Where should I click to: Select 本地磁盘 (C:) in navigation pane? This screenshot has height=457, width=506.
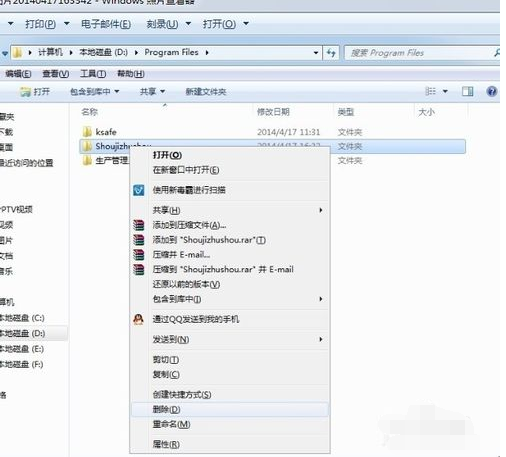pyautogui.click(x=22, y=318)
